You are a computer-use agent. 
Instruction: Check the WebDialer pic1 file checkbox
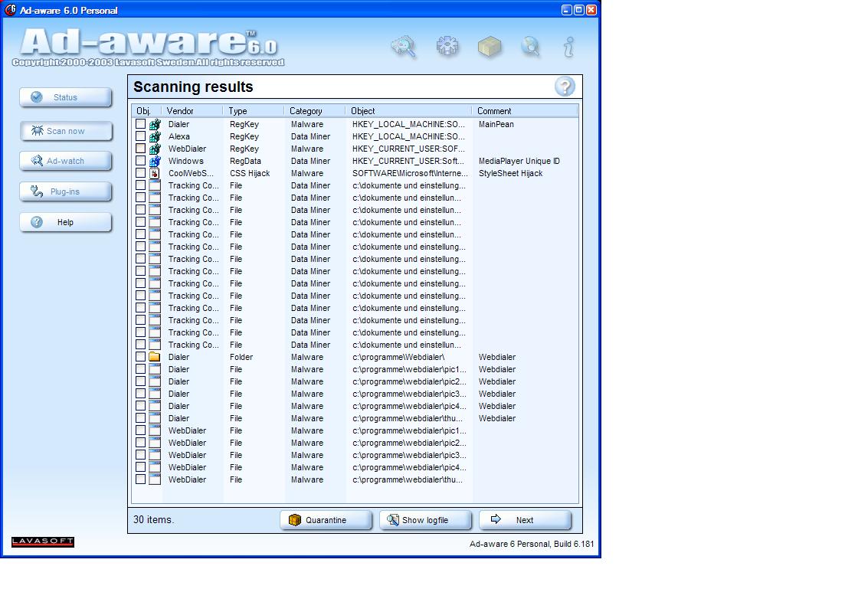(x=141, y=430)
